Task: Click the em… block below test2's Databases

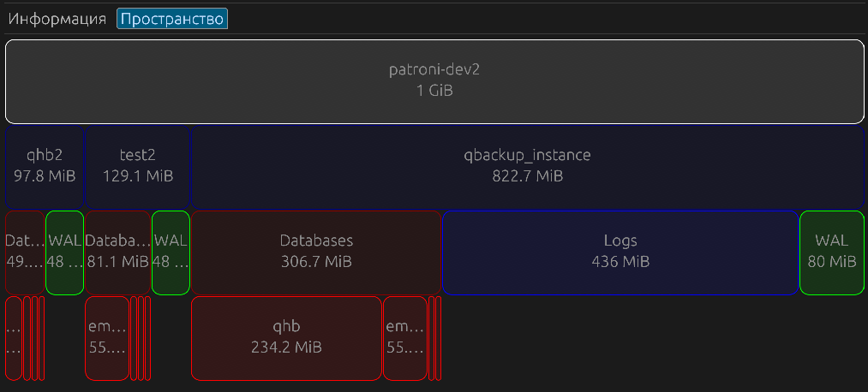Action: [x=107, y=337]
